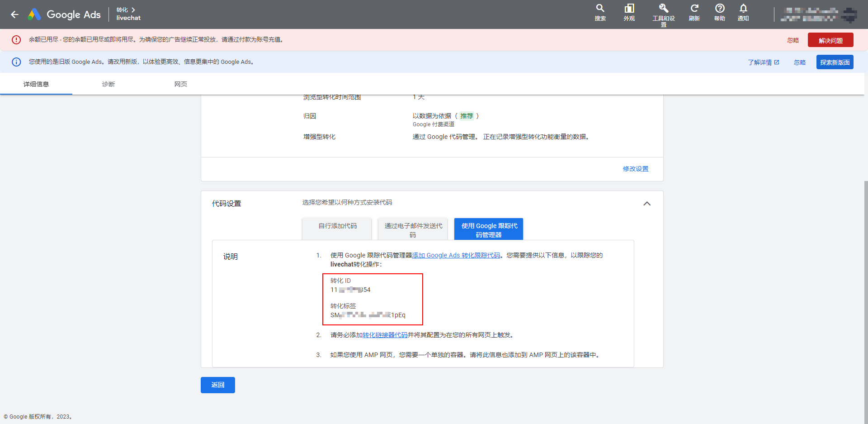
Task: Click the 代码设置 section heading
Action: coord(226,204)
